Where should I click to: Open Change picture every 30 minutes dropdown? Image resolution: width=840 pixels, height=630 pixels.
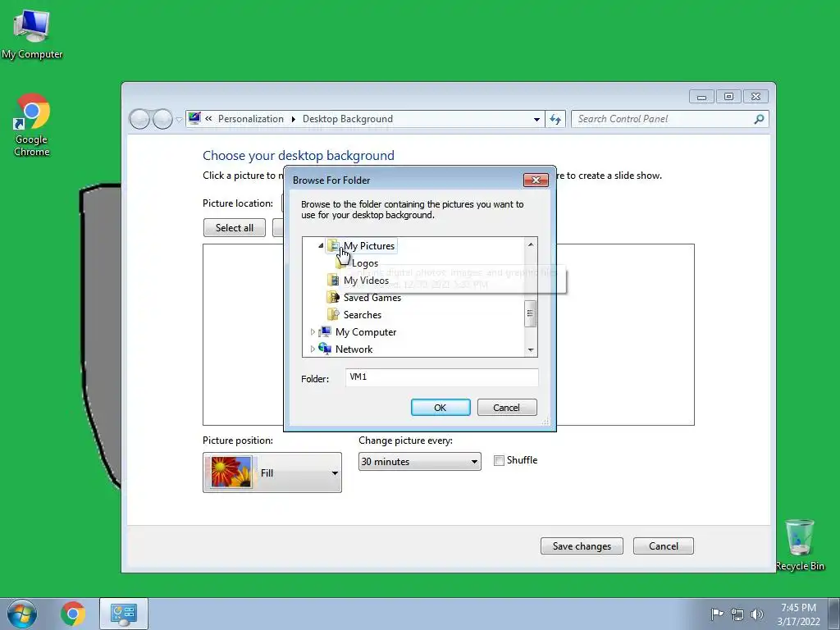(419, 461)
